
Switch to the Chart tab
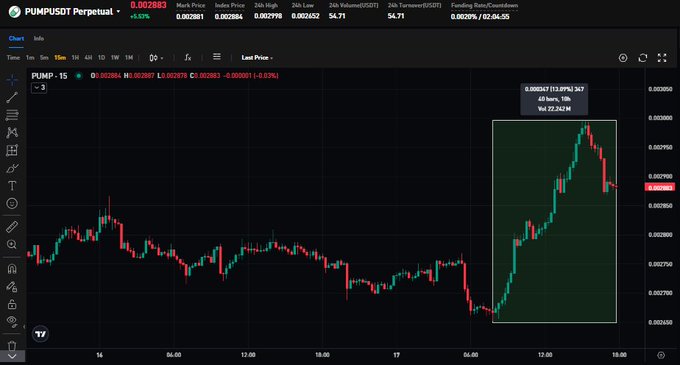16,38
